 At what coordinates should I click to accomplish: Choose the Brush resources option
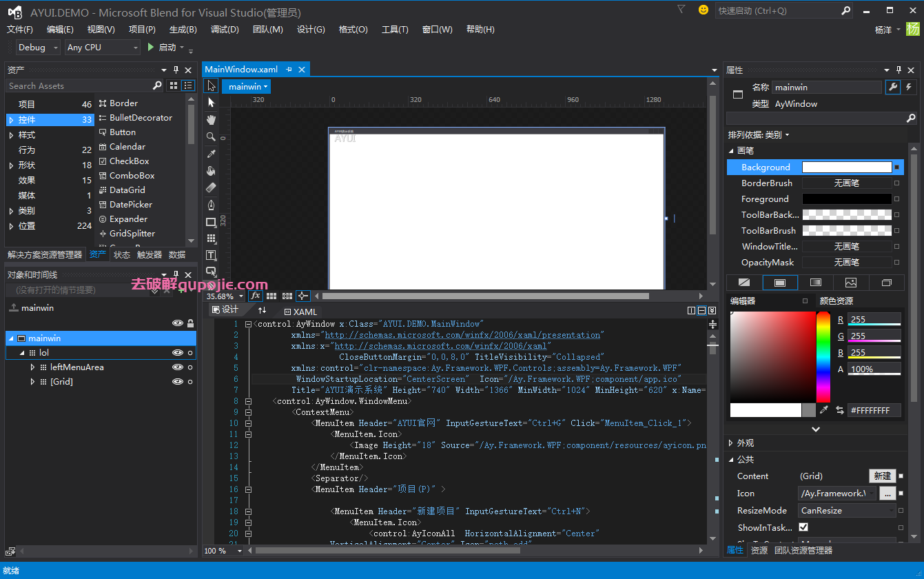887,283
